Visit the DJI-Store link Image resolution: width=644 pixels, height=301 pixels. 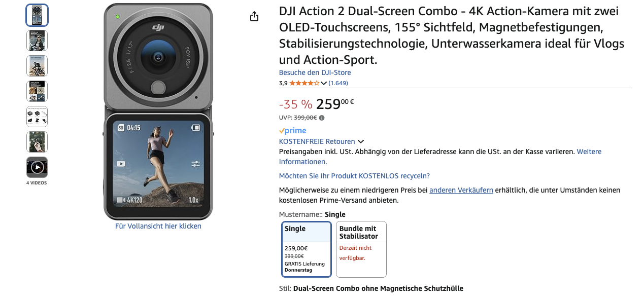[315, 72]
